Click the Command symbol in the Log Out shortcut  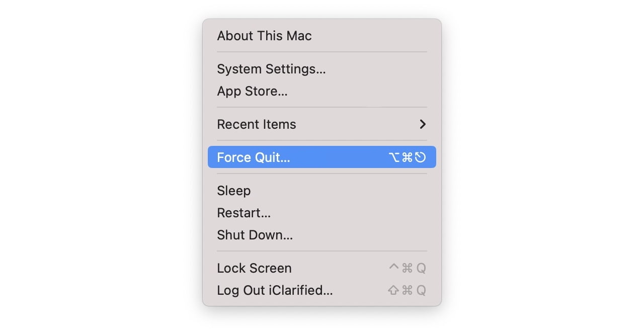(408, 290)
